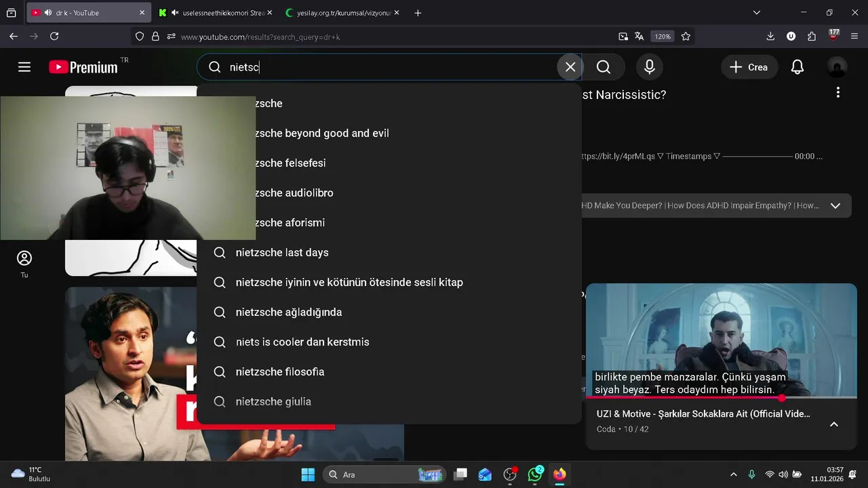Viewport: 868px width, 488px height.
Task: Switch to the yesilay.org.tr tab
Action: (342, 13)
